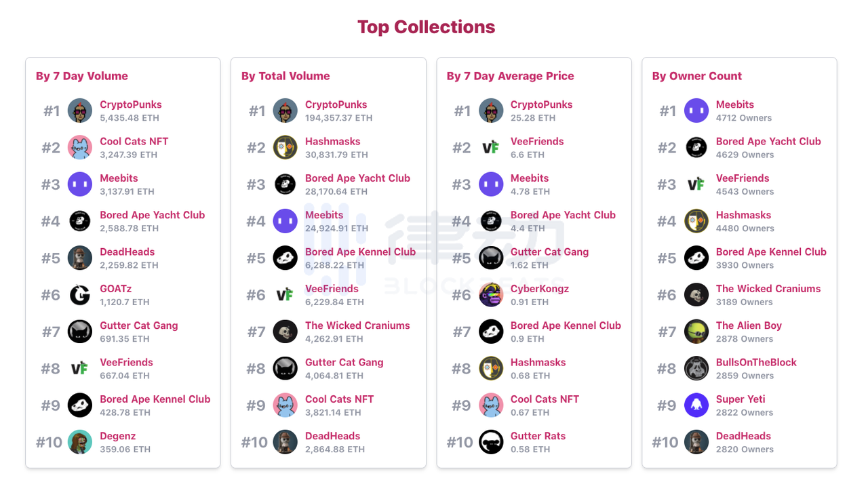
Task: Open Meebits link in 7 Day Volume list
Action: (119, 178)
